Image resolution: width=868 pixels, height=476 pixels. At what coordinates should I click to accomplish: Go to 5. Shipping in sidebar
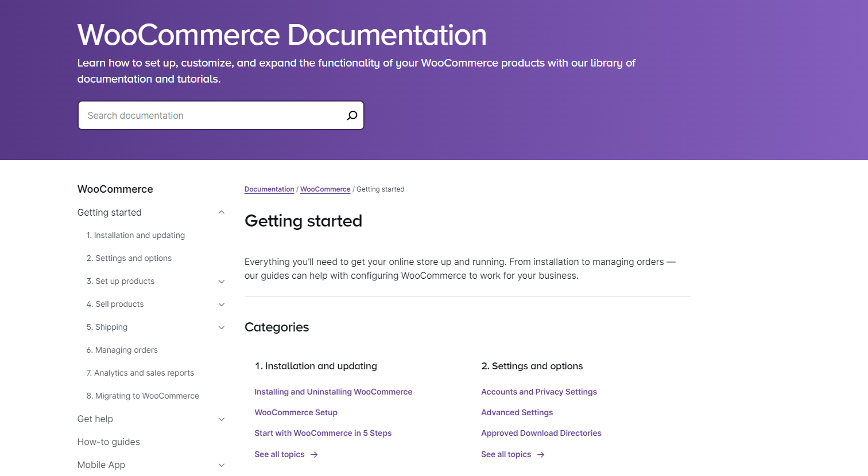[x=107, y=327]
